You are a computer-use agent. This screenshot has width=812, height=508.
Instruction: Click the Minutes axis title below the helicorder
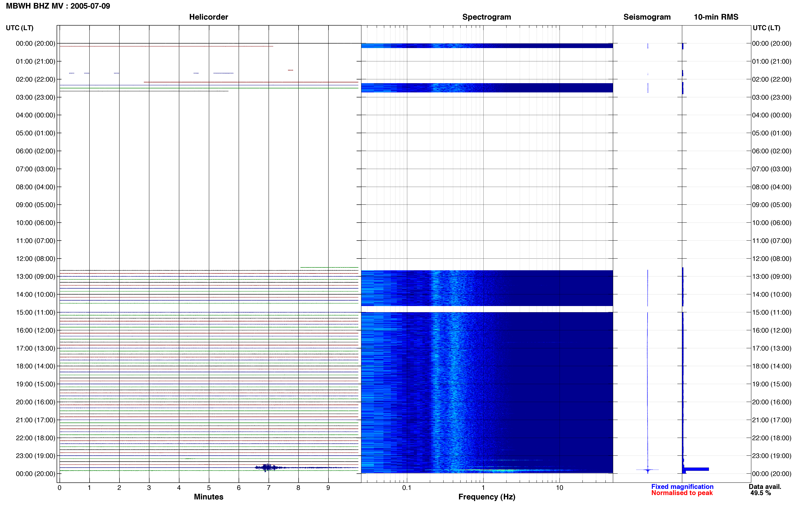tap(209, 497)
